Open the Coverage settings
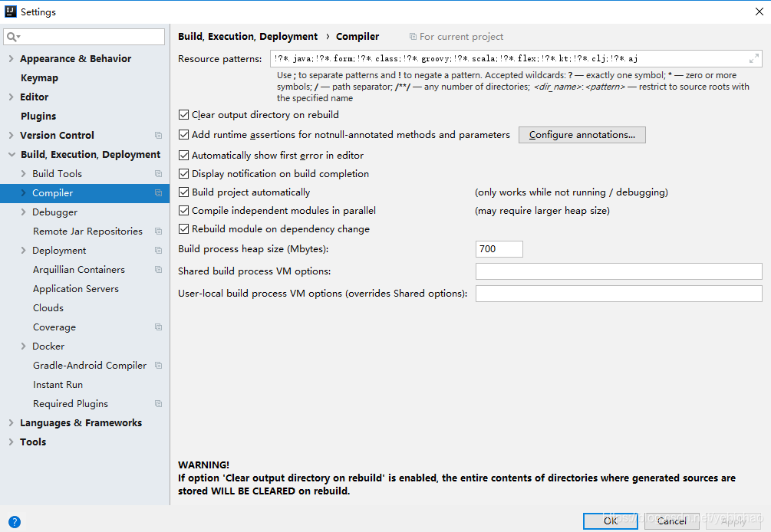Viewport: 771px width, 532px height. point(54,327)
